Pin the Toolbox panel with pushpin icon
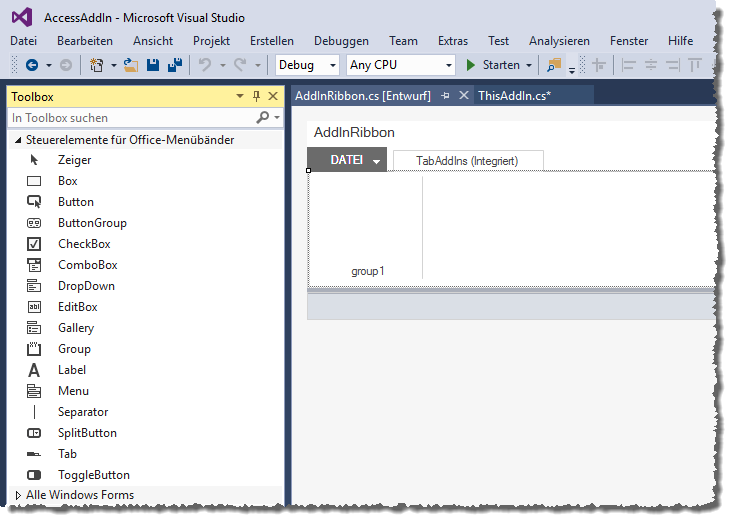 point(256,96)
